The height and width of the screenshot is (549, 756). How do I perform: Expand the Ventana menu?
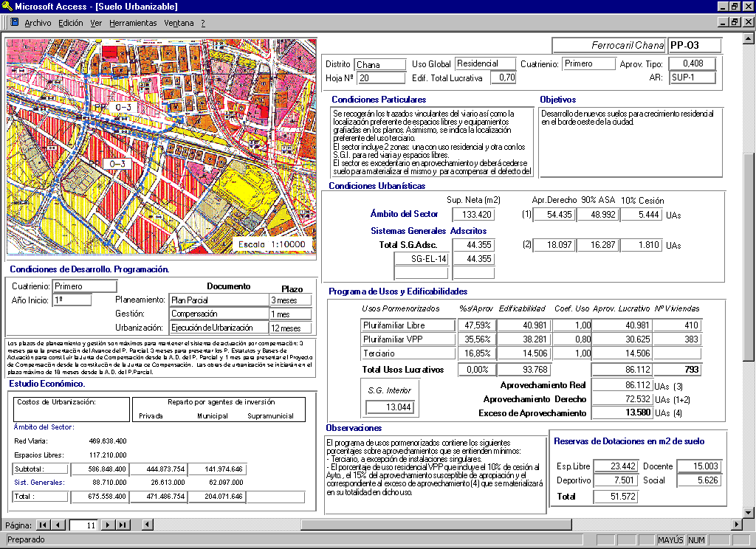(179, 23)
